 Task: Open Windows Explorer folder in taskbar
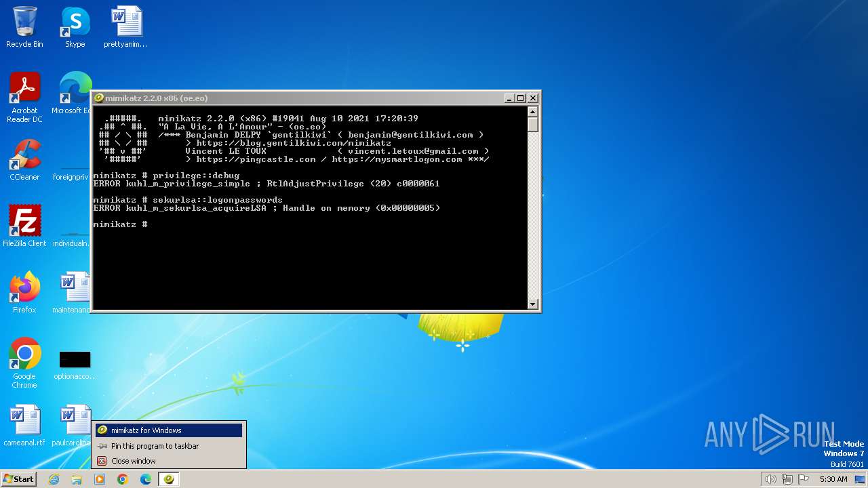pos(77,479)
